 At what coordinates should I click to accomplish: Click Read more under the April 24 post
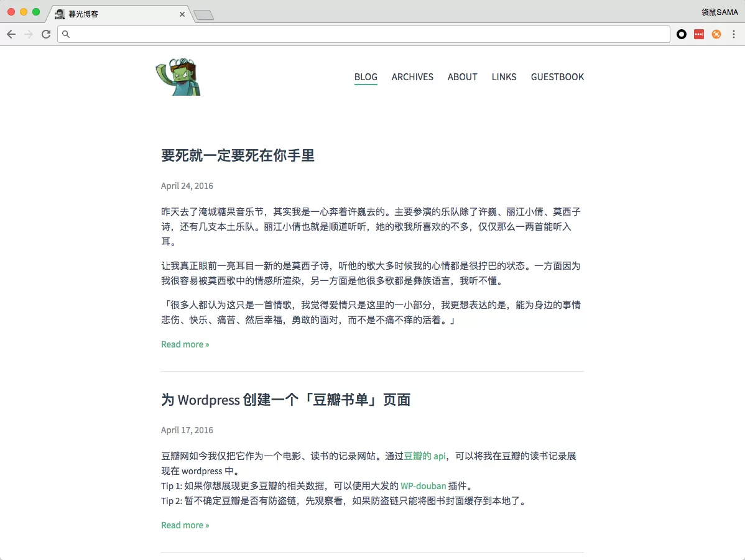tap(185, 344)
